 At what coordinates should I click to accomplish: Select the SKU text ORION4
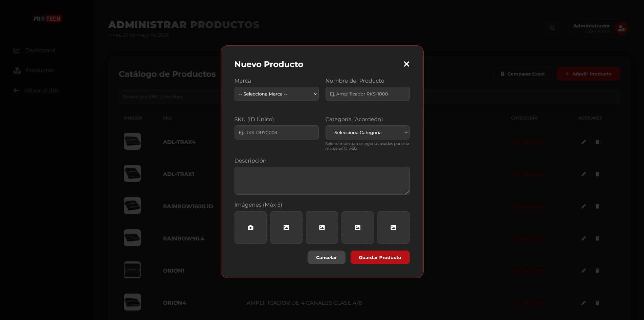(x=175, y=303)
